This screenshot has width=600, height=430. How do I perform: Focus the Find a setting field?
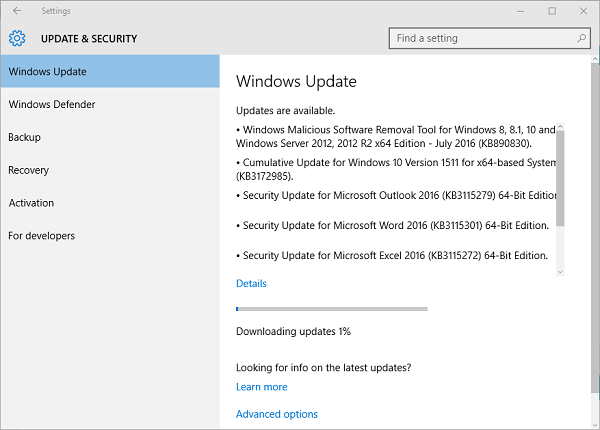(x=480, y=38)
